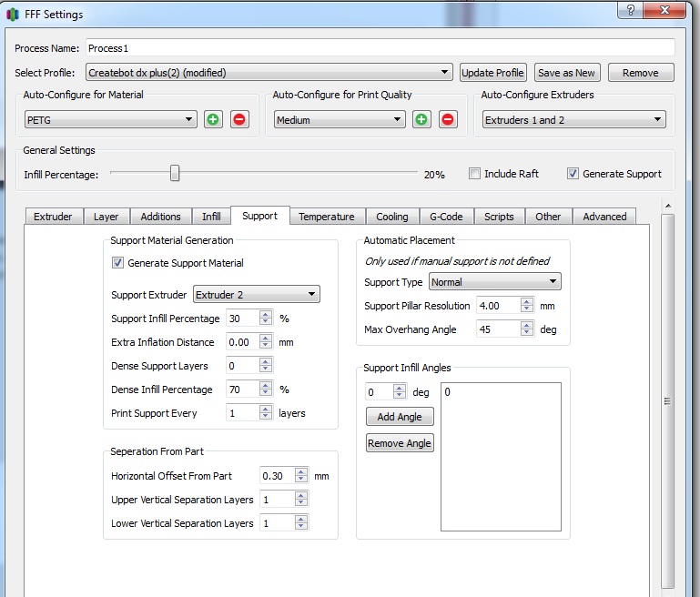Screen dimensions: 700x597
Task: Click the Extra Inflation Distance value field
Action: coord(243,342)
